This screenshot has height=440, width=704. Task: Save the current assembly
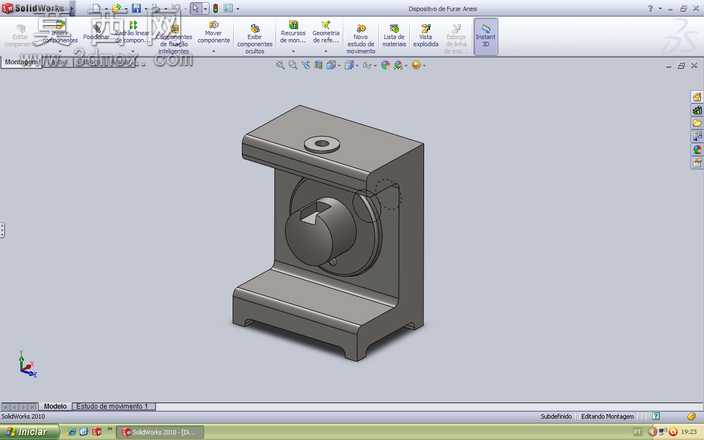136,8
